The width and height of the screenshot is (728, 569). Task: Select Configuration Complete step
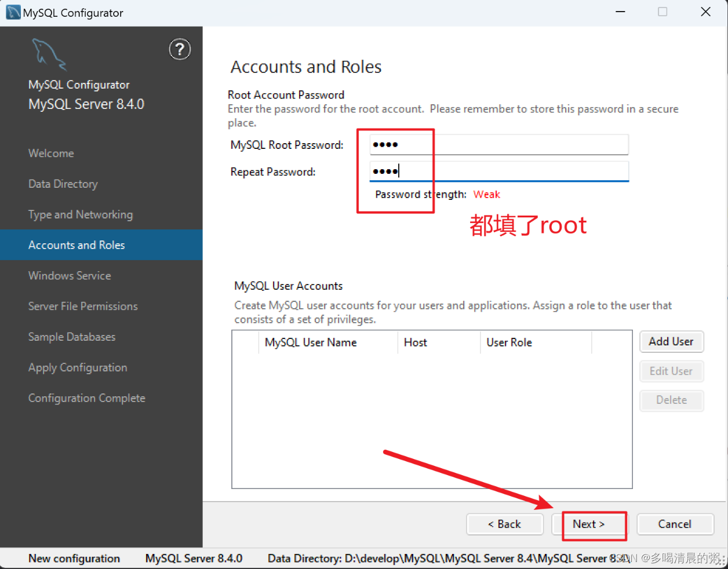[87, 398]
